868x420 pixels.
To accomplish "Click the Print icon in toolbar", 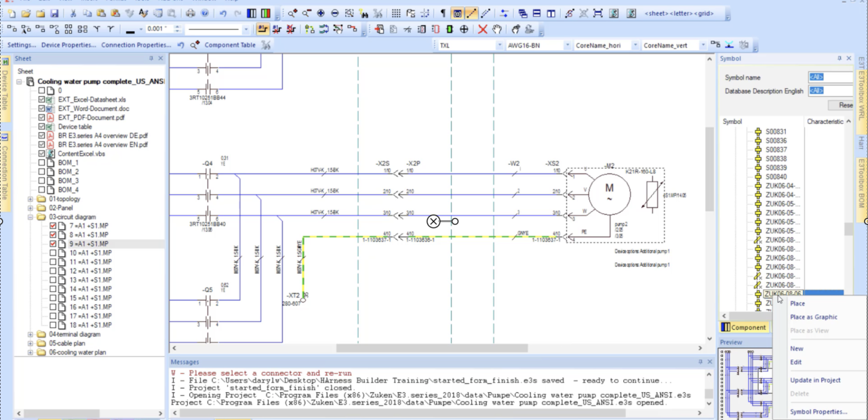I will click(191, 13).
